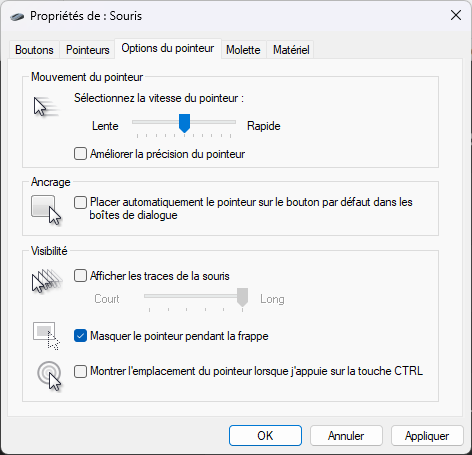Image resolution: width=472 pixels, height=455 pixels.
Task: Click the CTRL pointer location target icon
Action: [x=50, y=375]
